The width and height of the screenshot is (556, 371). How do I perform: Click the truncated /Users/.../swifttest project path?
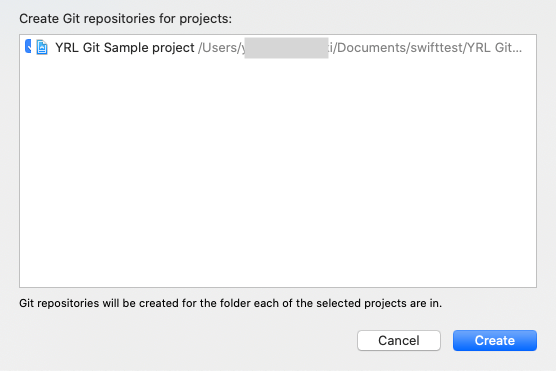(360, 48)
